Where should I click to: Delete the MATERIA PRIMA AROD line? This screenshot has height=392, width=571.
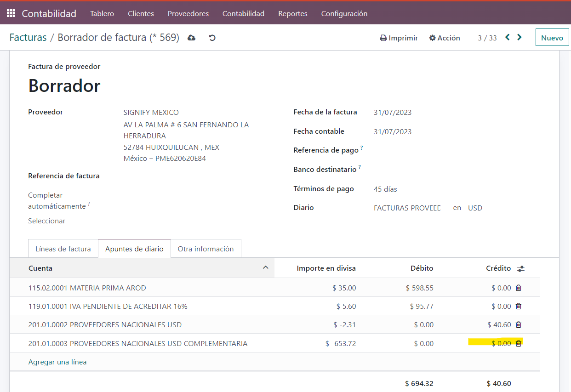(x=519, y=288)
